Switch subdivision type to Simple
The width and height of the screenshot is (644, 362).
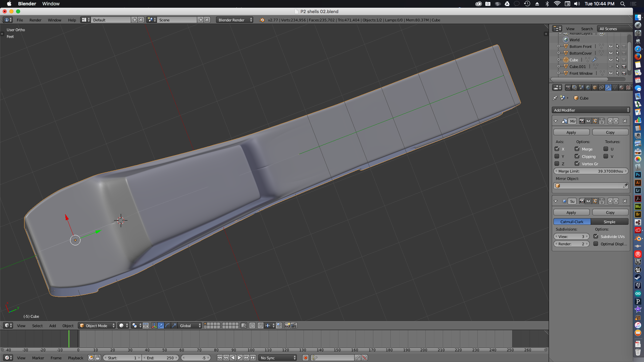coord(609,222)
